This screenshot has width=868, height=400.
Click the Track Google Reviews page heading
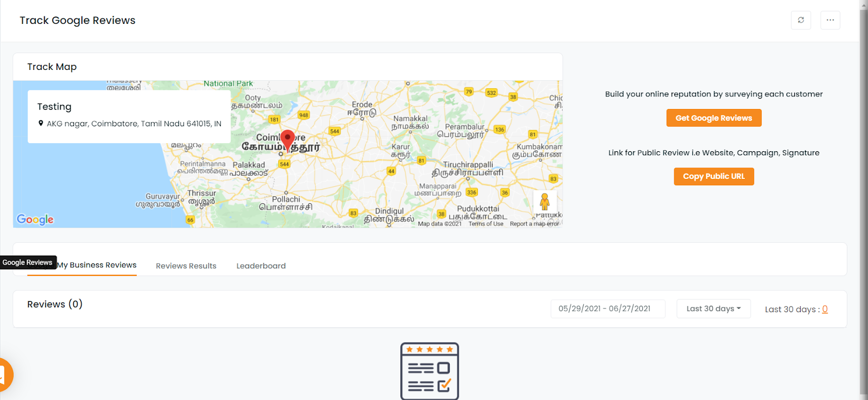(x=78, y=21)
